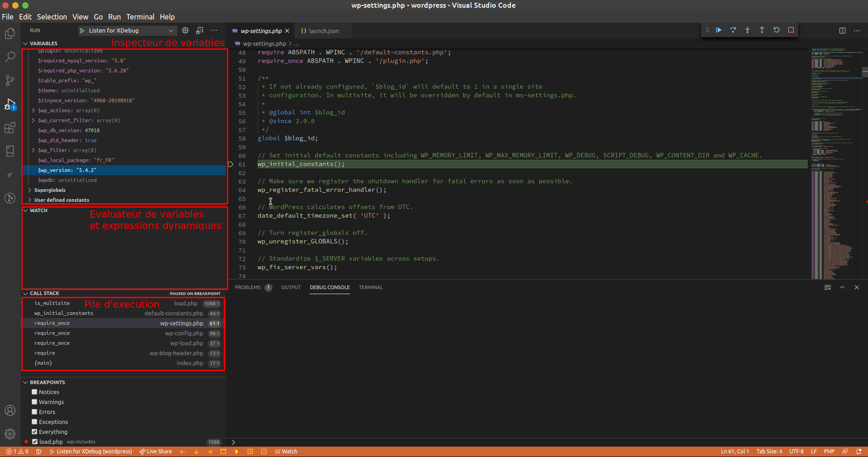This screenshot has height=457, width=868.
Task: Switch to the PROBLEMS panel tab
Action: 253,287
